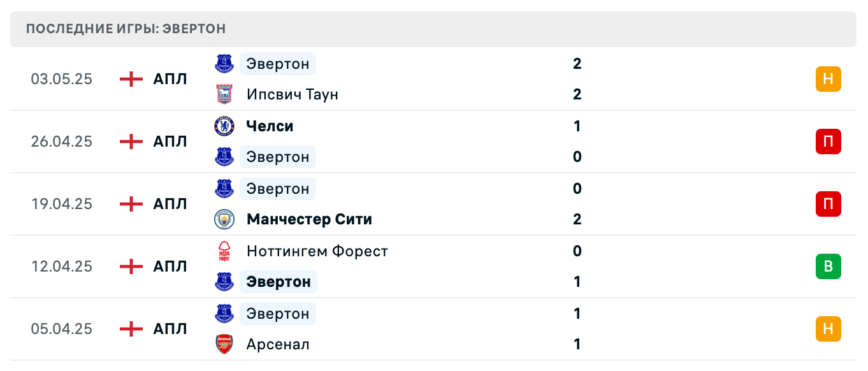Open the Челси team page

point(270,126)
